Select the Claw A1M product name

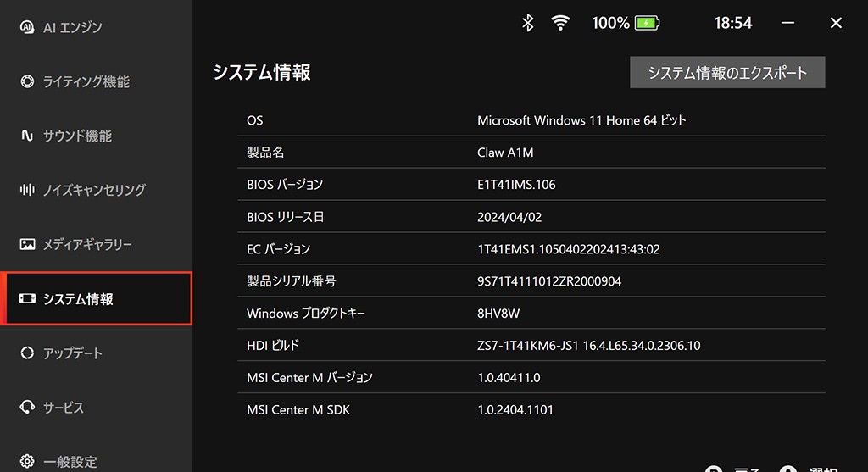click(x=505, y=153)
